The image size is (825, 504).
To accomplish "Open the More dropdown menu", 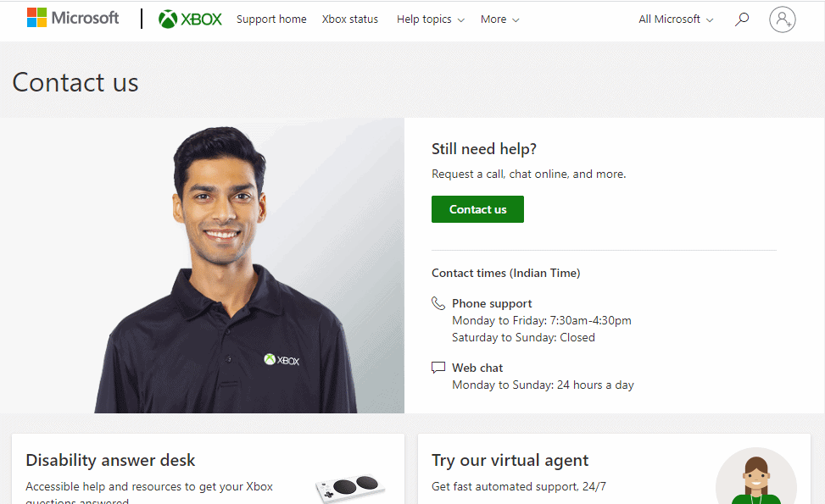I will [499, 19].
